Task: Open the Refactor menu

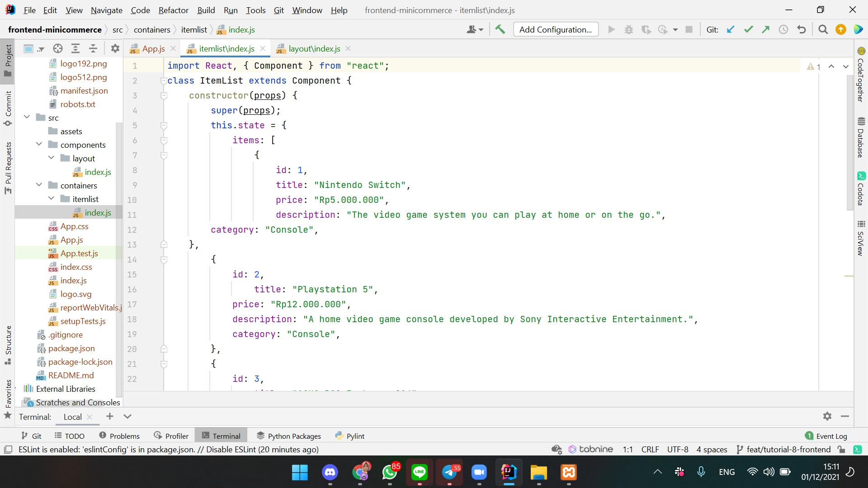Action: 173,10
